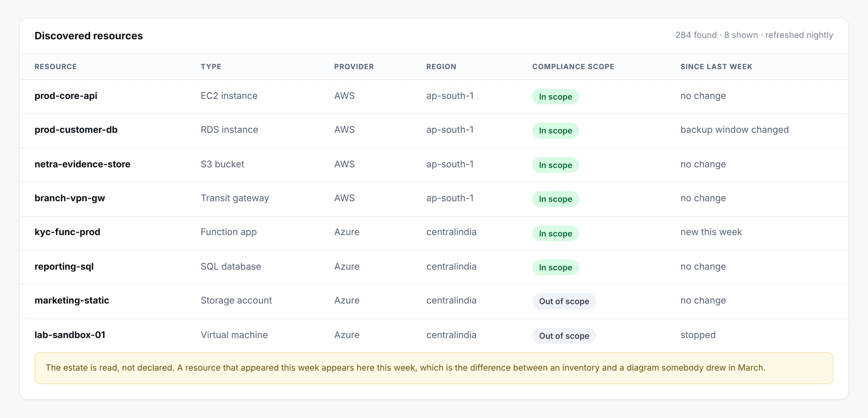Click the 'S3 bucket' type cell
This screenshot has width=868, height=418.
tap(222, 164)
